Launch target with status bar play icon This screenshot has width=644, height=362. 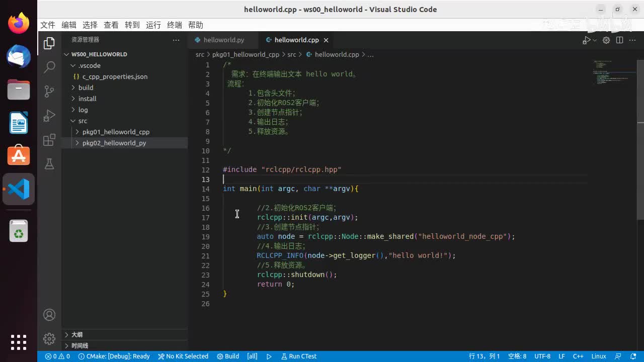pyautogui.click(x=269, y=356)
